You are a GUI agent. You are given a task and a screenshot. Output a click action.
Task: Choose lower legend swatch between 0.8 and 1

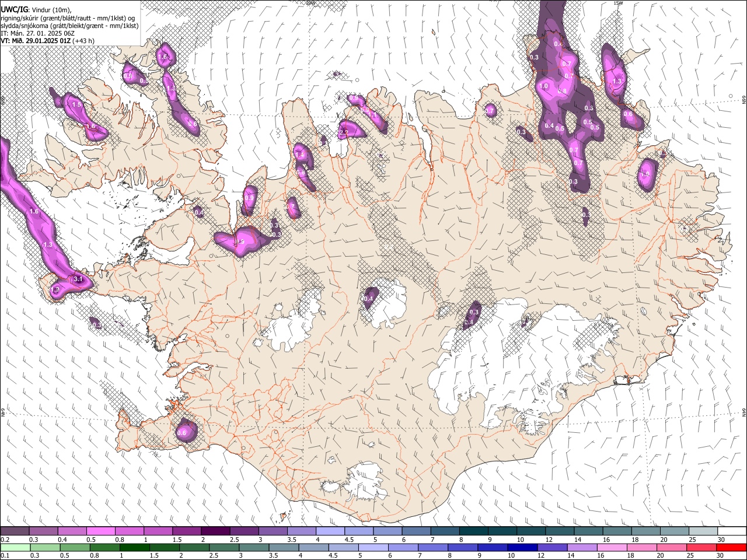pyautogui.click(x=104, y=547)
